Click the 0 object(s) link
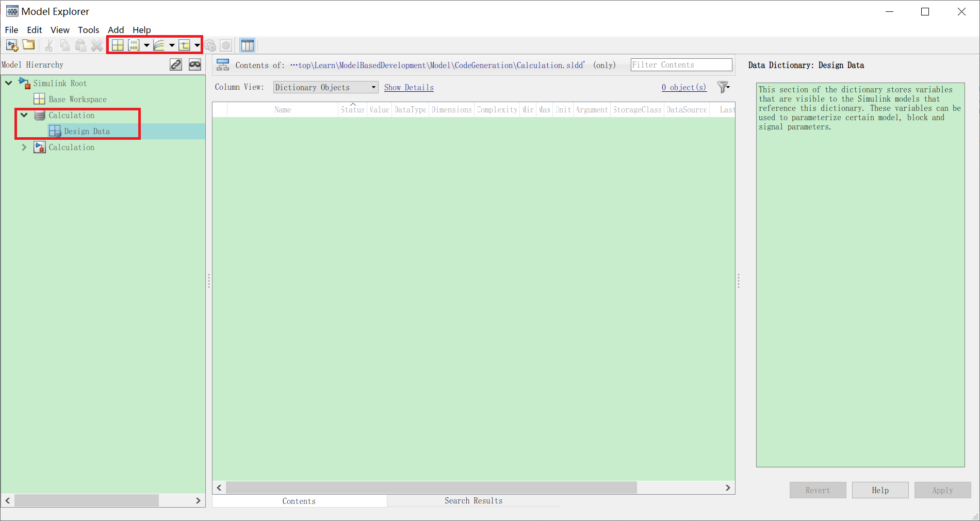The height and width of the screenshot is (521, 980). click(x=684, y=87)
